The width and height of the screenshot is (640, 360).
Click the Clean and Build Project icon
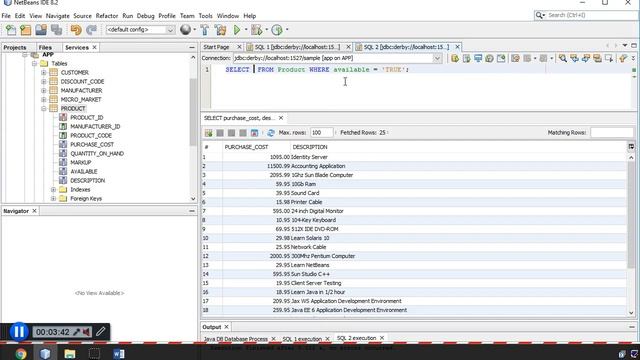(220, 30)
